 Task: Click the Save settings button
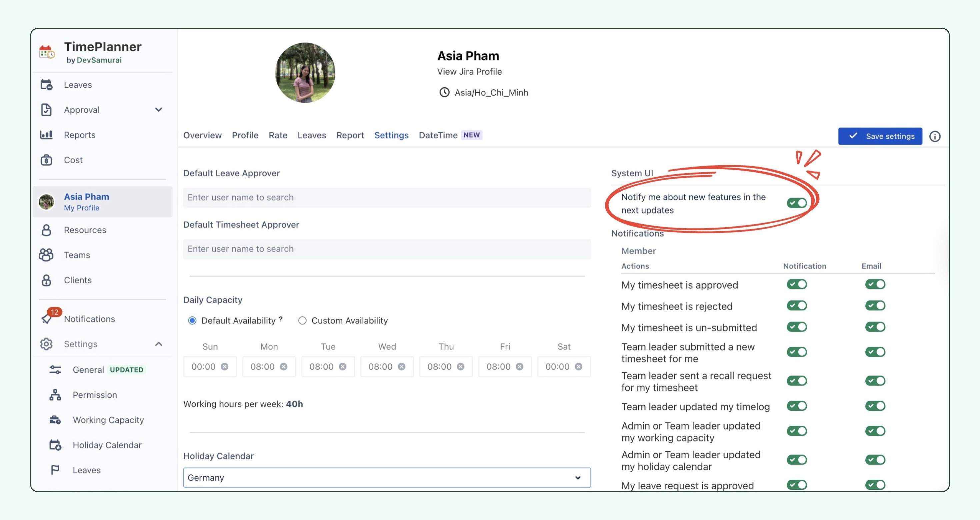coord(880,136)
